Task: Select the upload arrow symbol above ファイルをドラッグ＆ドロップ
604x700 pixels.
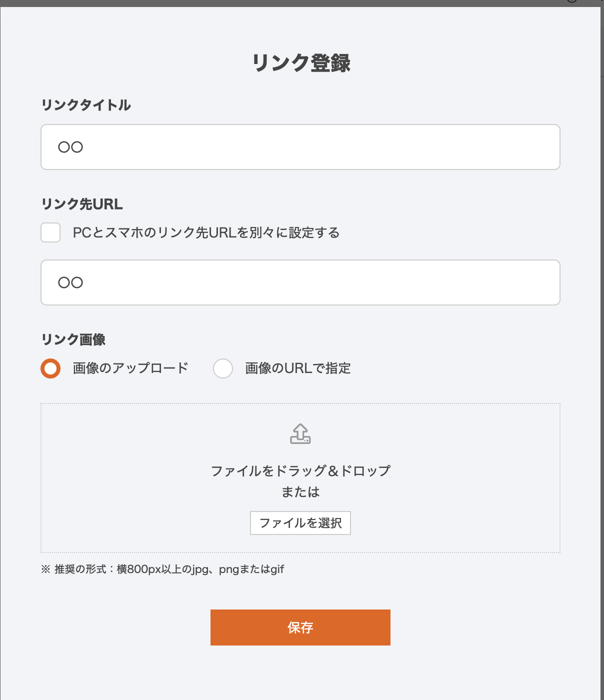Action: click(x=300, y=434)
